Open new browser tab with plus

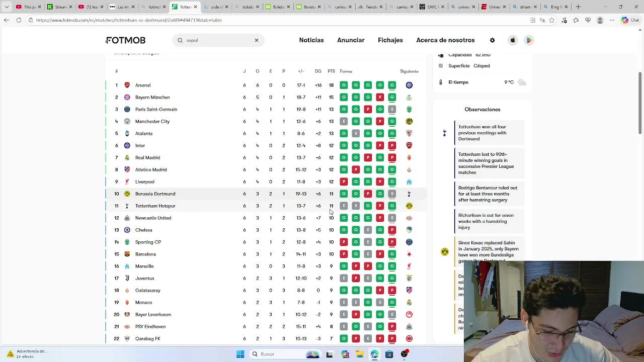(x=578, y=7)
